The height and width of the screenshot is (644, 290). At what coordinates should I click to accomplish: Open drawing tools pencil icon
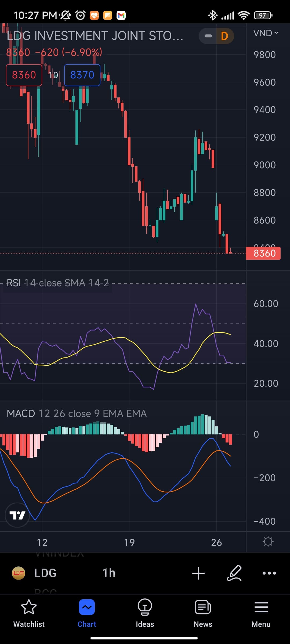pyautogui.click(x=234, y=573)
